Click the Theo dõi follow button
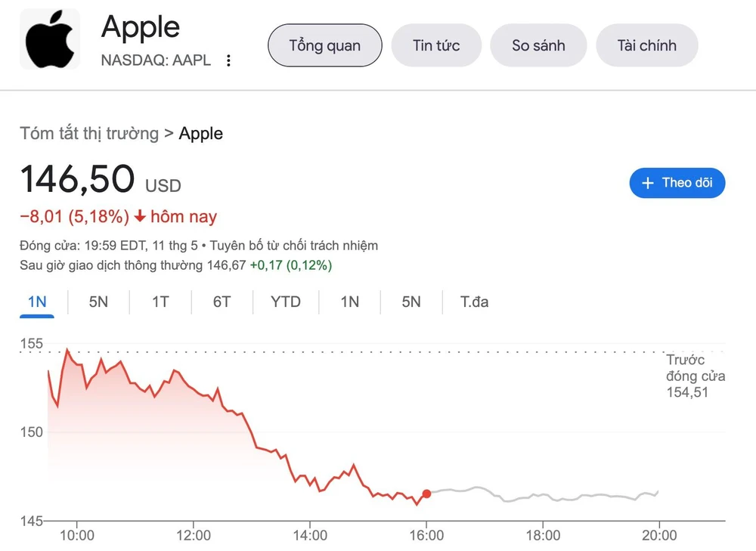The image size is (756, 551). 677,183
